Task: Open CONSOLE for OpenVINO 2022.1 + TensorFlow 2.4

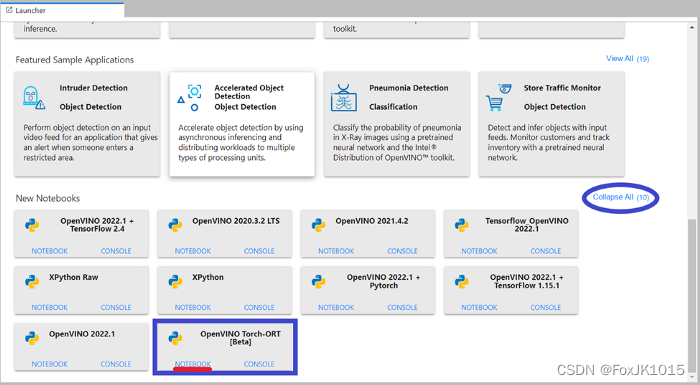Action: pos(116,251)
